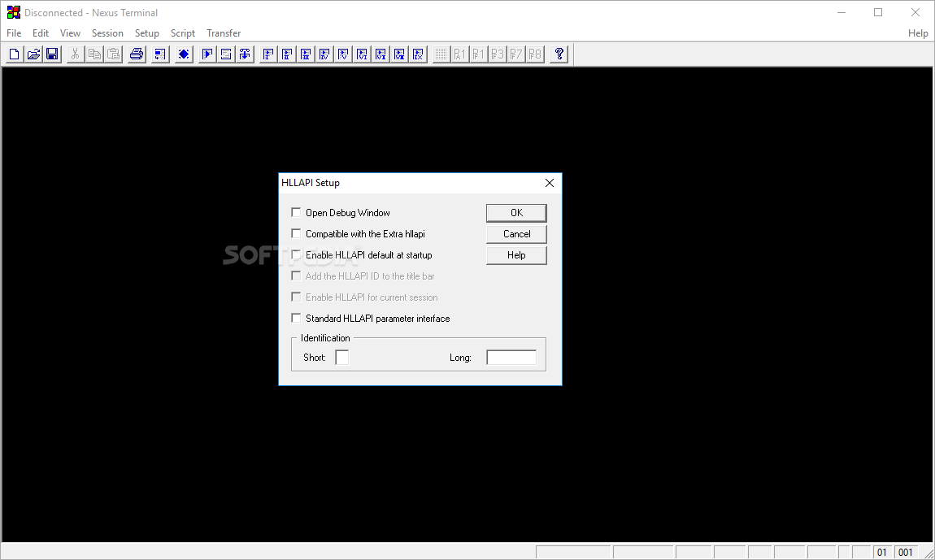Open the File menu
The width and height of the screenshot is (935, 560).
pyautogui.click(x=14, y=33)
